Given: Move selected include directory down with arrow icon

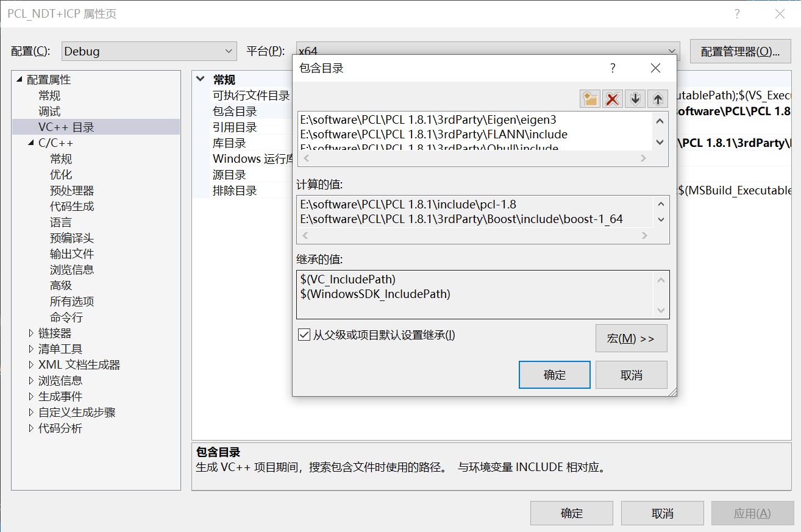Looking at the screenshot, I should click(634, 98).
